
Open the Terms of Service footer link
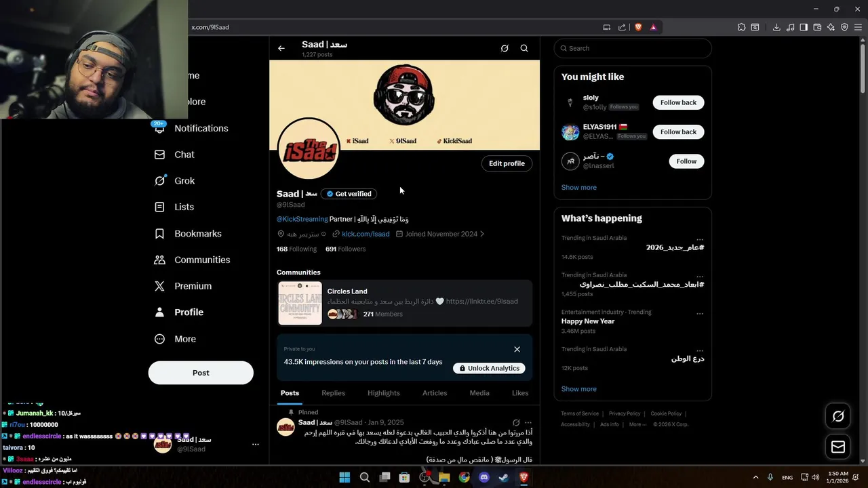(580, 413)
